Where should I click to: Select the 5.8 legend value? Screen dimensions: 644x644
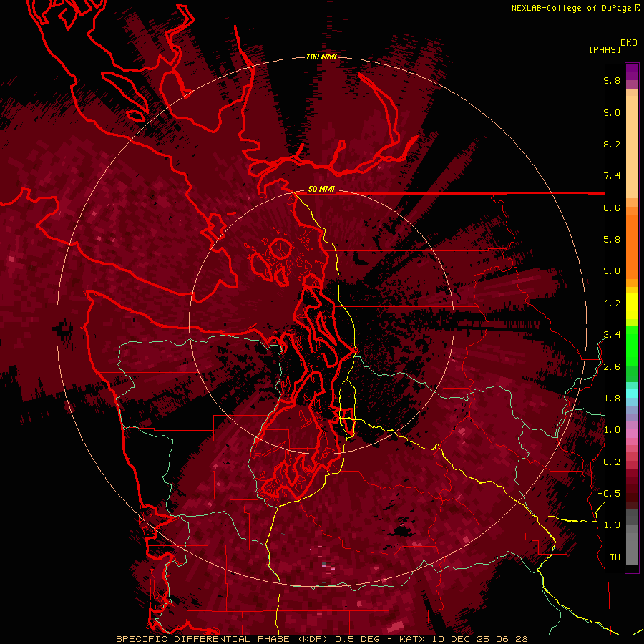tap(612, 240)
